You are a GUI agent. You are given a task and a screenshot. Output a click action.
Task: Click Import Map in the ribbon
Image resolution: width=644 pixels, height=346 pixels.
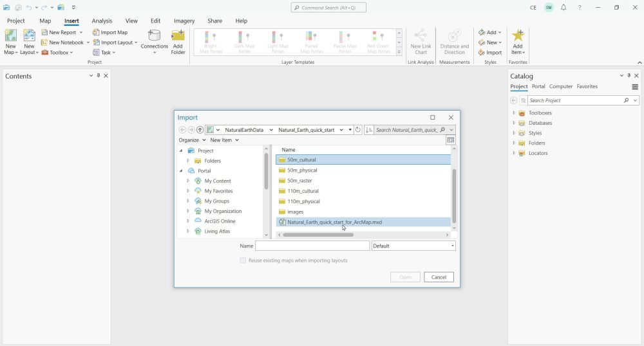point(110,32)
